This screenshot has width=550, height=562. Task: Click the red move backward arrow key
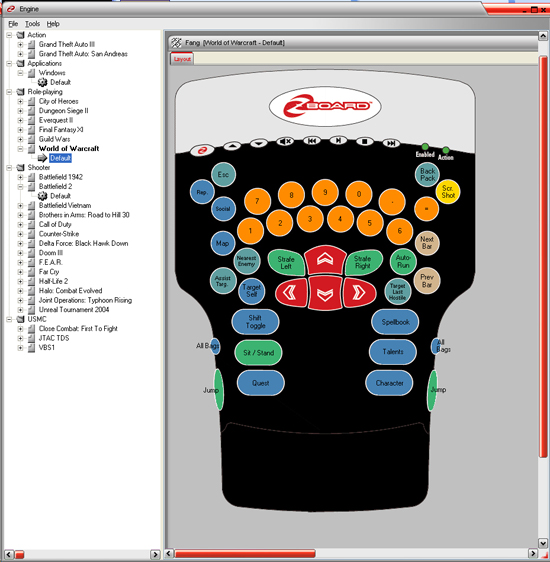[325, 294]
